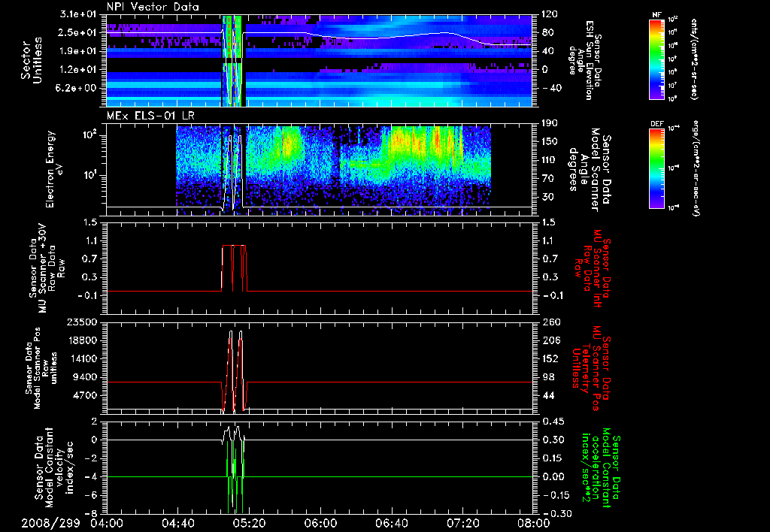Click the "1.9e+01" sector tick value
The image size is (770, 532).
(x=78, y=51)
